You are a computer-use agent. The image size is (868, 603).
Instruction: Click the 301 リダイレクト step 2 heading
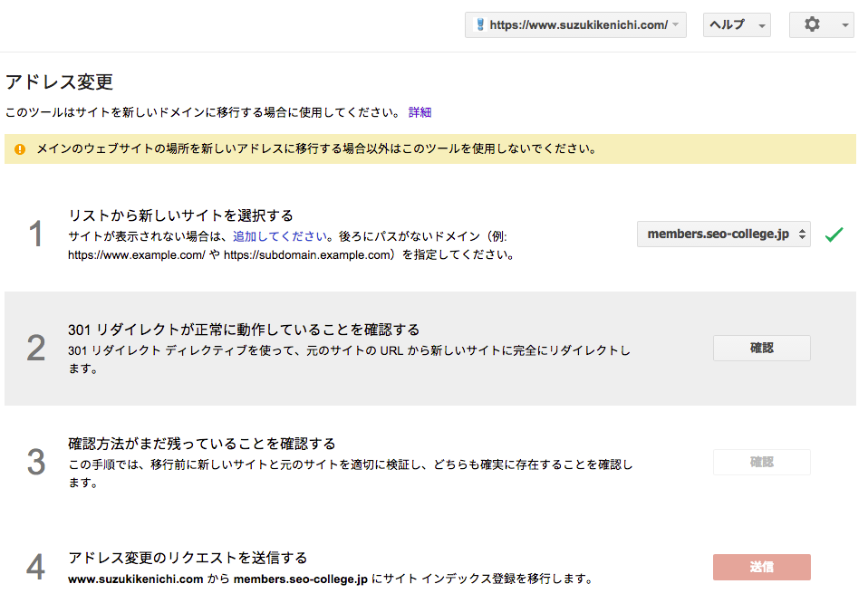[244, 330]
